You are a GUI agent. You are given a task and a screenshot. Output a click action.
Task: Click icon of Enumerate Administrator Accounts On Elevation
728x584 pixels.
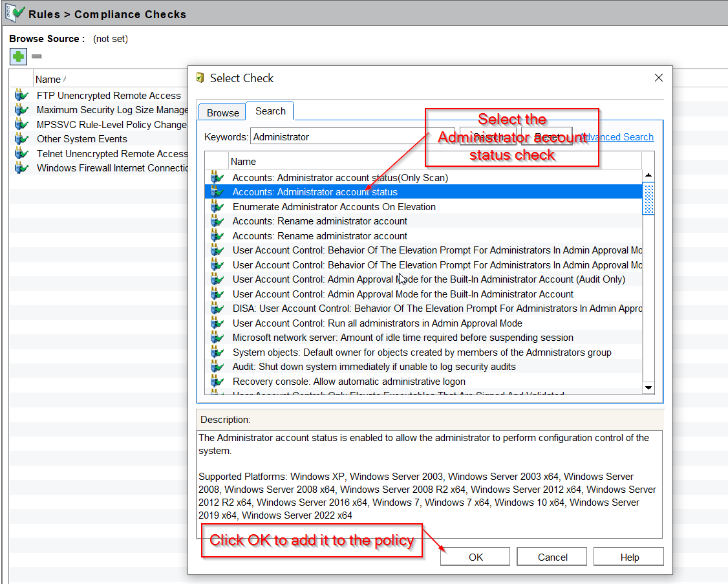217,207
